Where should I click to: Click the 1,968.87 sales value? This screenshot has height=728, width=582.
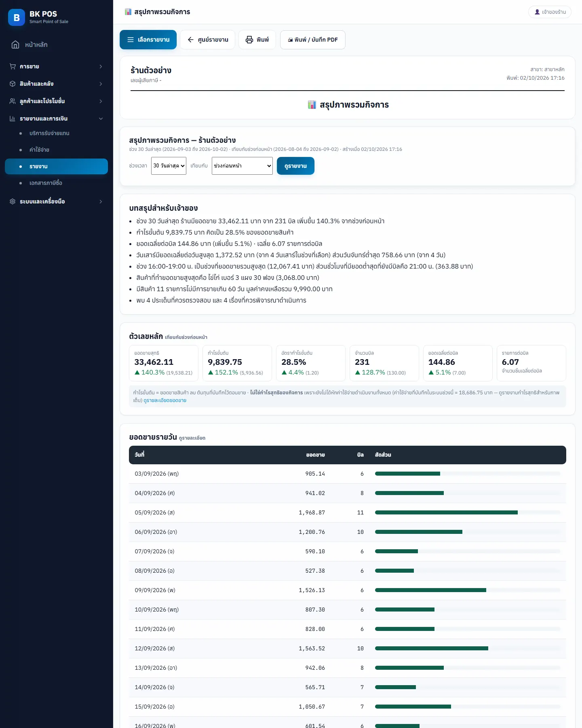tap(312, 512)
